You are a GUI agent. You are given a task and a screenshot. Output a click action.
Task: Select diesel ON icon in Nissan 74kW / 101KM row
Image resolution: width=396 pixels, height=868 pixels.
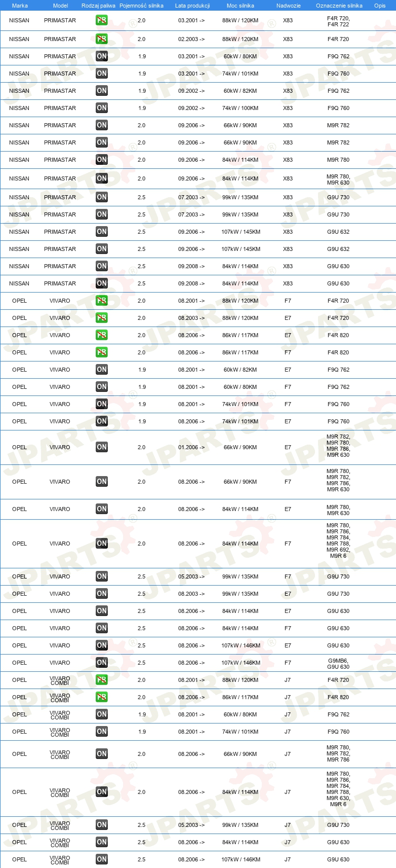click(102, 74)
